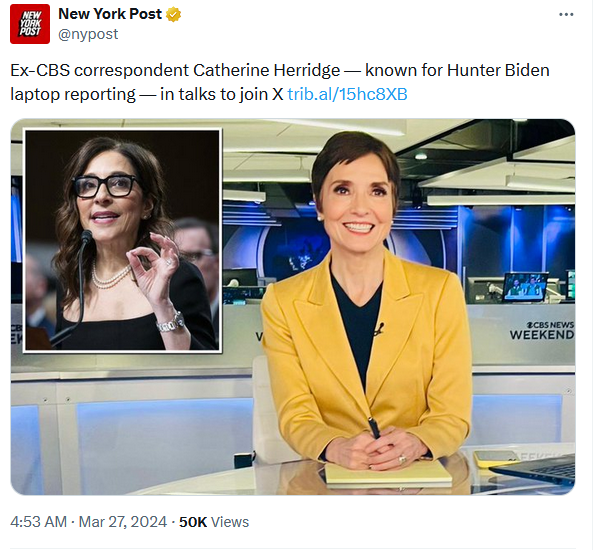View the 50K Views count

pyautogui.click(x=214, y=522)
